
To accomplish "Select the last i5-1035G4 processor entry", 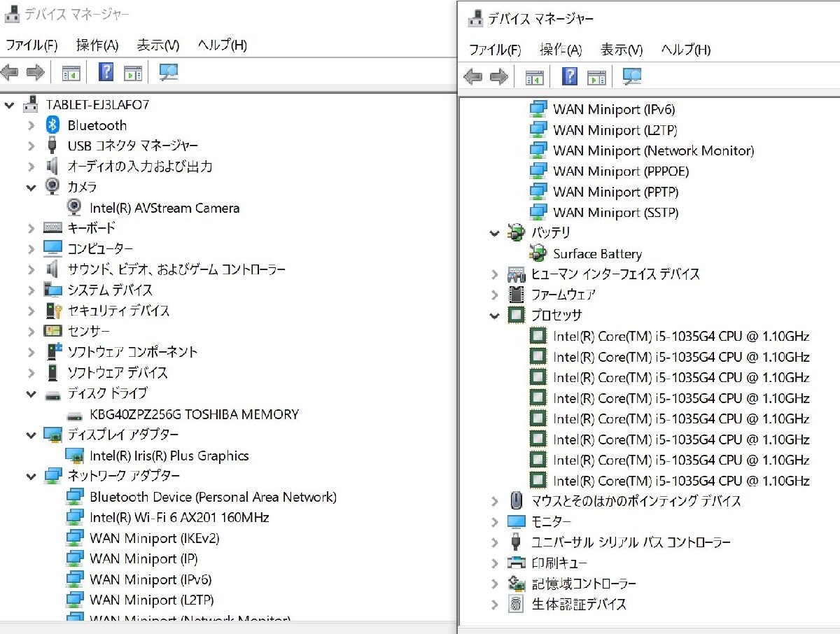I will pos(681,481).
